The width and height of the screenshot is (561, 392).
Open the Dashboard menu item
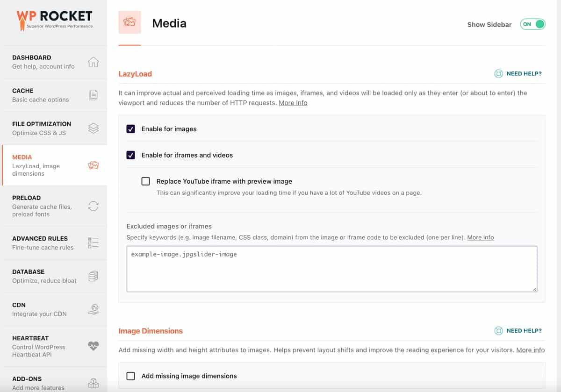54,62
